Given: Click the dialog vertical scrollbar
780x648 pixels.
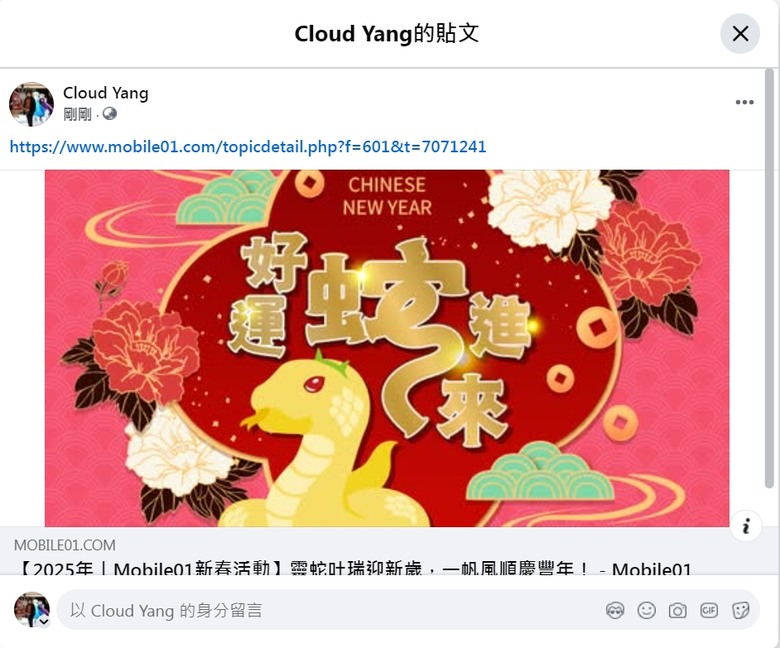Looking at the screenshot, I should (x=769, y=278).
